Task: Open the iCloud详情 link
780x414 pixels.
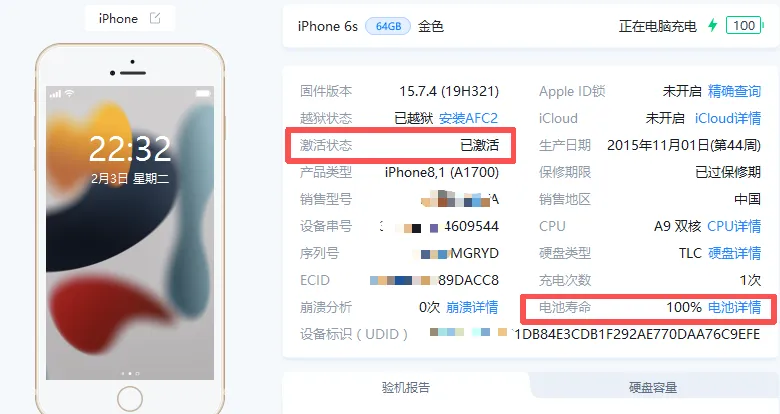Action: pyautogui.click(x=728, y=118)
